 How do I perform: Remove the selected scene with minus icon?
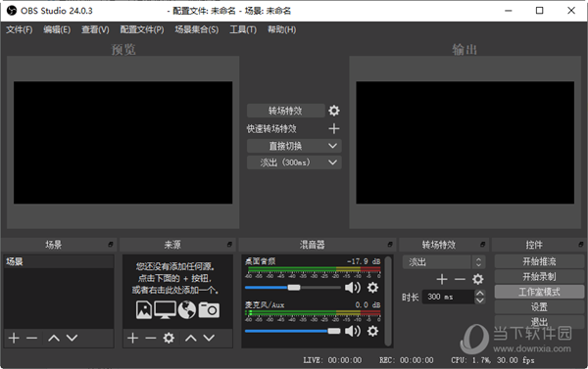(32, 338)
